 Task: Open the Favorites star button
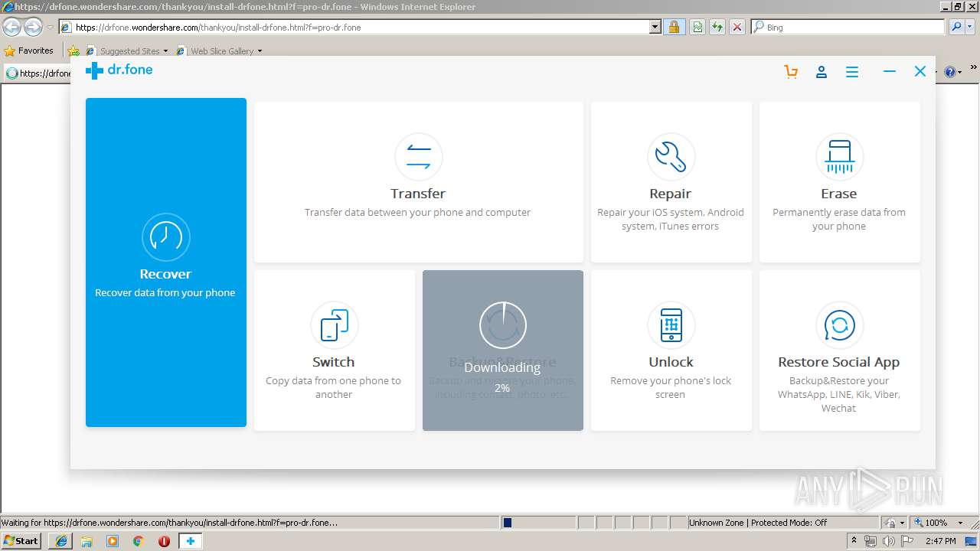28,51
